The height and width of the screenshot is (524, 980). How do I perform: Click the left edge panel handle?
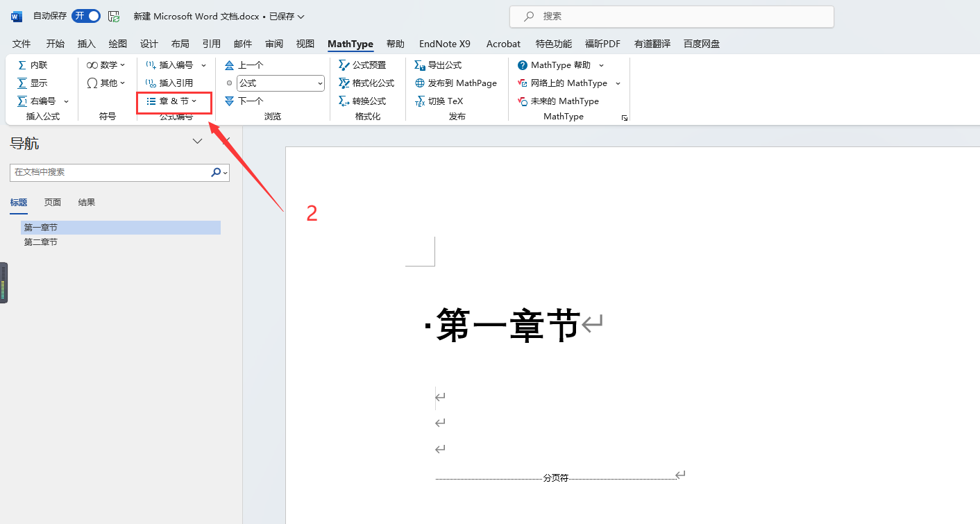[3, 282]
